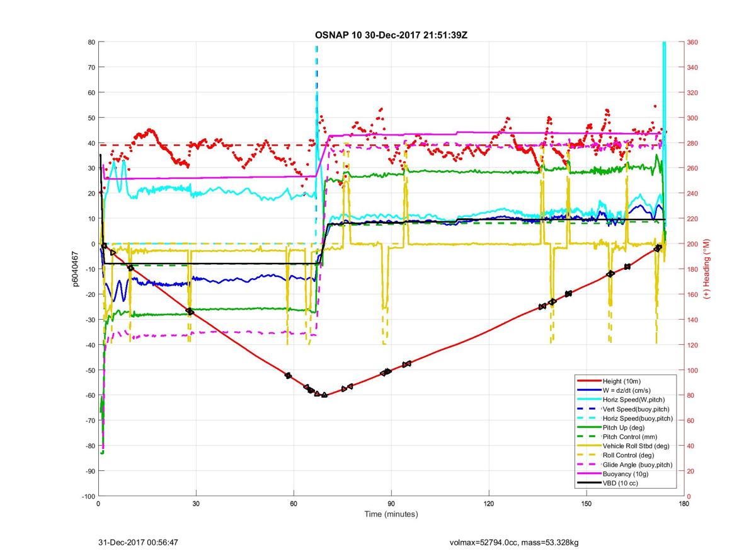This screenshot has width=756, height=558.
Task: Click the "Buoyancy (10g)" legend label
Action: pyautogui.click(x=625, y=474)
